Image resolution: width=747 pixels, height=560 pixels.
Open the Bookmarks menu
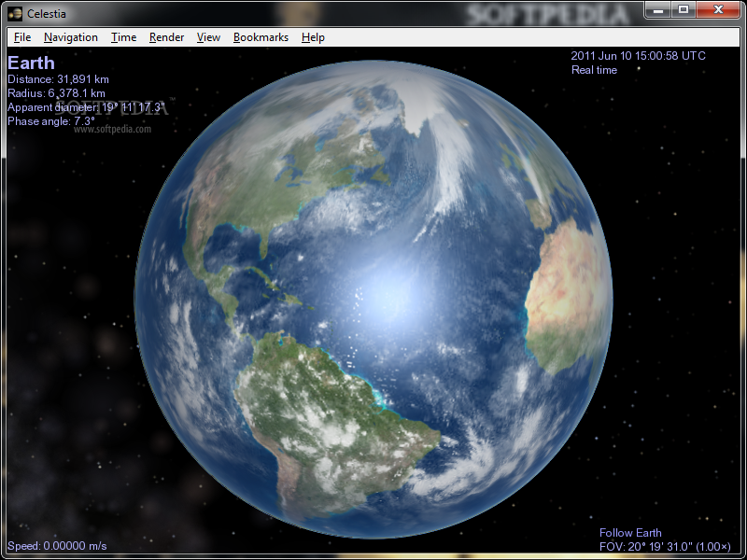click(x=261, y=37)
